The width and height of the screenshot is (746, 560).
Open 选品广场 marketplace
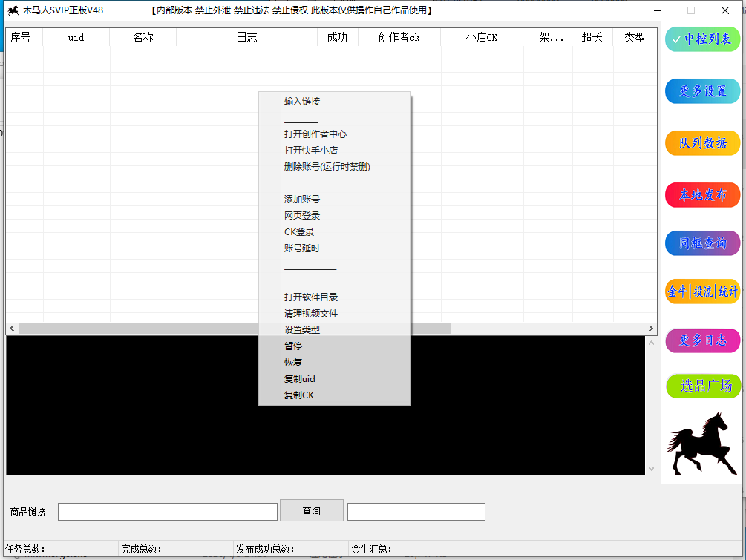[x=703, y=386]
